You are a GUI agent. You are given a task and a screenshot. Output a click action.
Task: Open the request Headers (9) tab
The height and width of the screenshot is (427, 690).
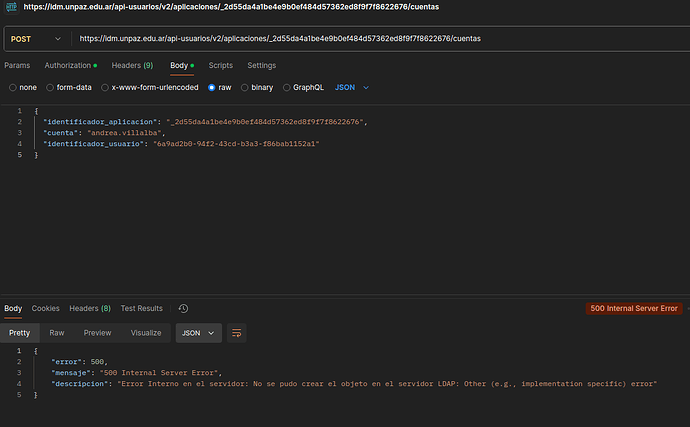tap(132, 65)
